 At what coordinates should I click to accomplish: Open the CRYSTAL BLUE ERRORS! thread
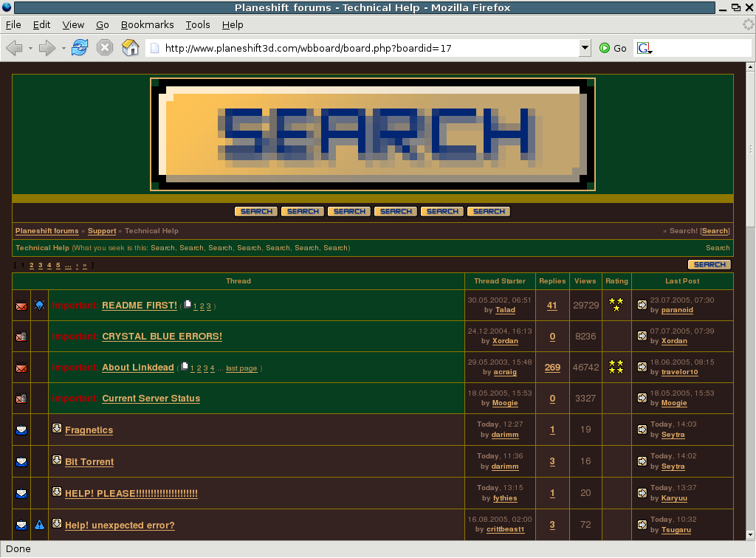point(162,337)
